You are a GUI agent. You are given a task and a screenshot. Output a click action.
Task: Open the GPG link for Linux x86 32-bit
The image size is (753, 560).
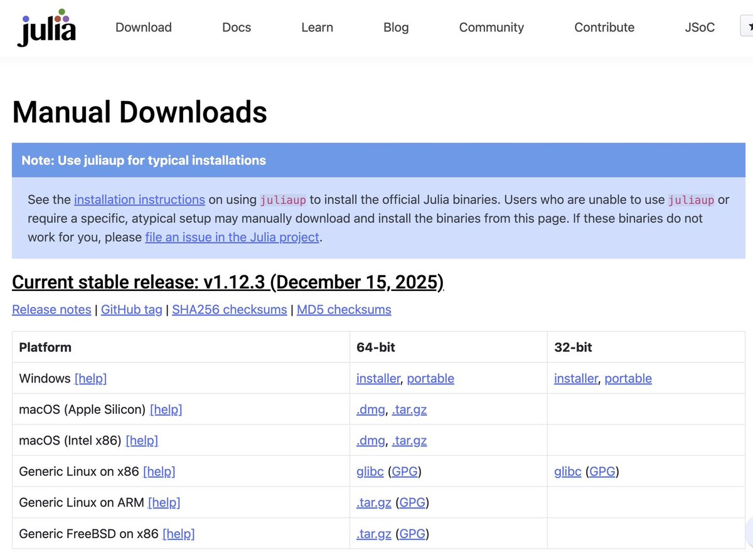[x=602, y=472]
